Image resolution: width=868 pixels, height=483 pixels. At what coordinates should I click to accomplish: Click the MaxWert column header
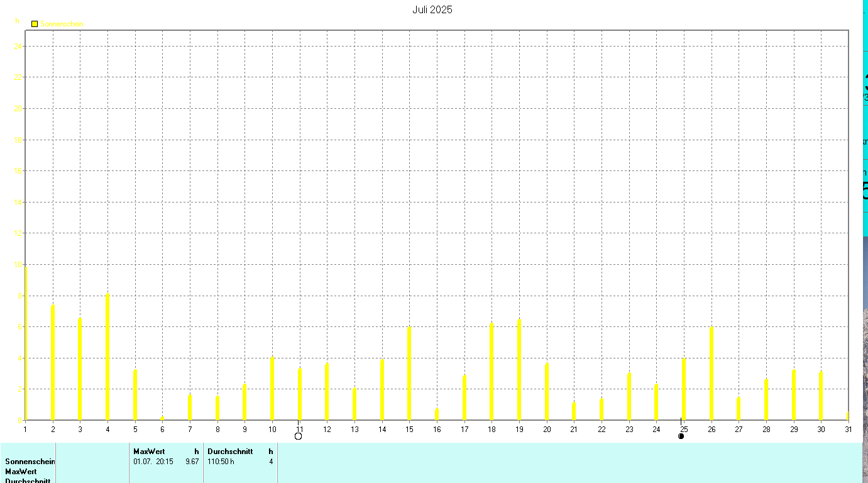pyautogui.click(x=149, y=452)
